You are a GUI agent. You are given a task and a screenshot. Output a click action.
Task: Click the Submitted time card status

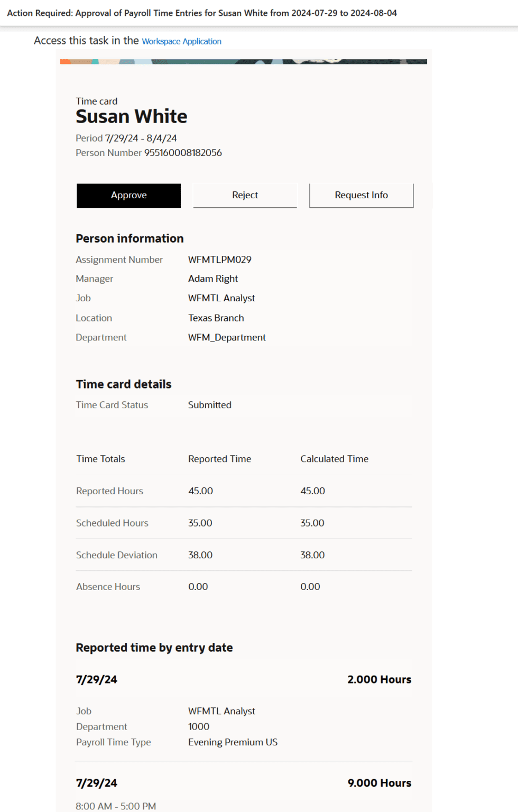(209, 405)
